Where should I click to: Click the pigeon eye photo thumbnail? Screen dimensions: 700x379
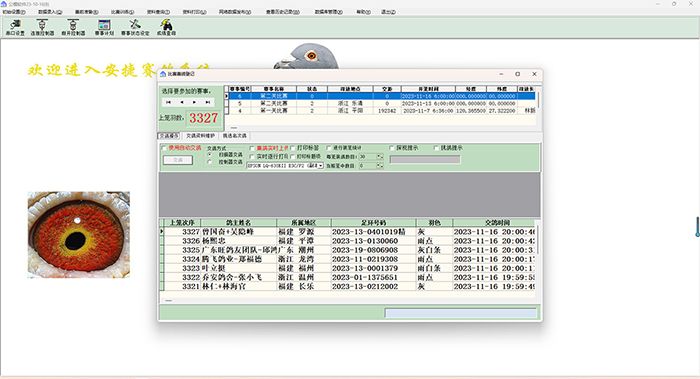tap(79, 235)
